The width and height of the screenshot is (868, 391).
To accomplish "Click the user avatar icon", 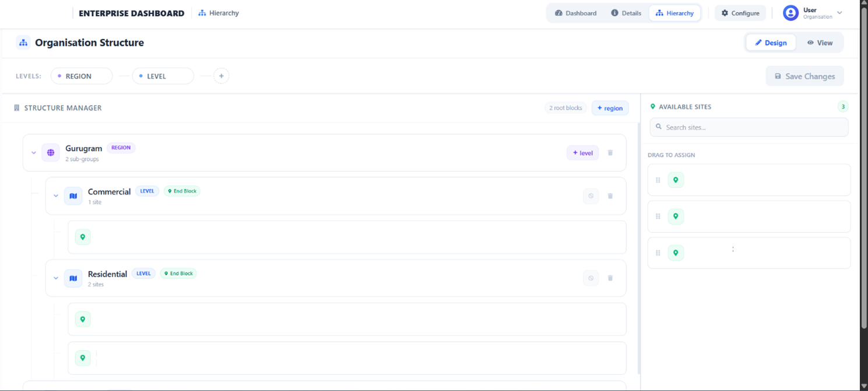I will (790, 13).
